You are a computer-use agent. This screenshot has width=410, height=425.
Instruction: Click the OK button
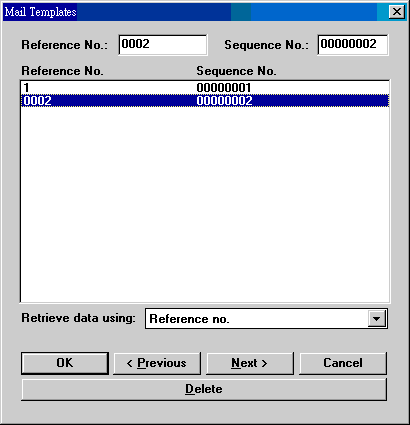pos(65,363)
